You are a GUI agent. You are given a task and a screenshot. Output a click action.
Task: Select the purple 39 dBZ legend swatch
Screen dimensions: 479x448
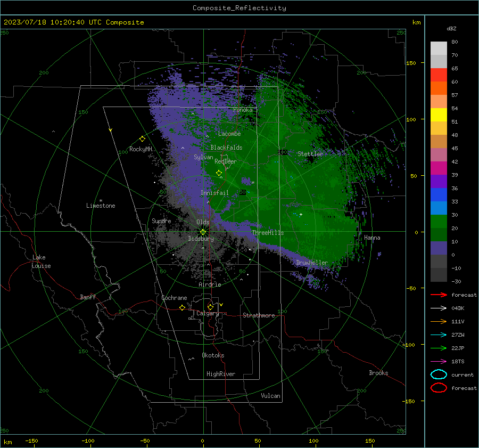(x=439, y=181)
